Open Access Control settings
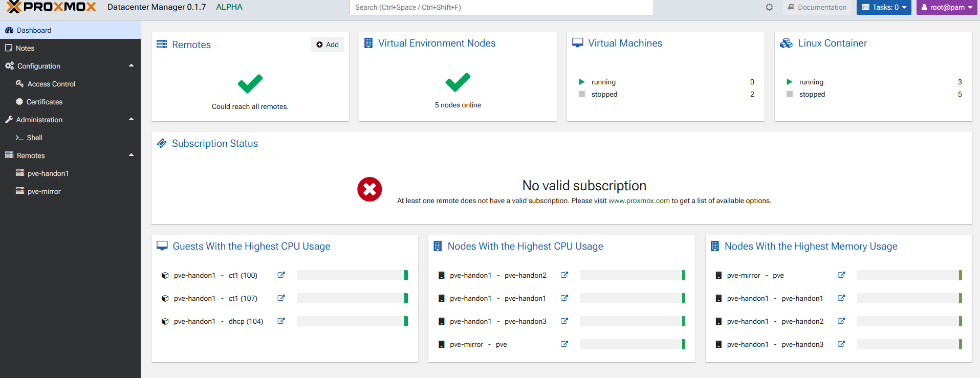980x378 pixels. tap(51, 84)
